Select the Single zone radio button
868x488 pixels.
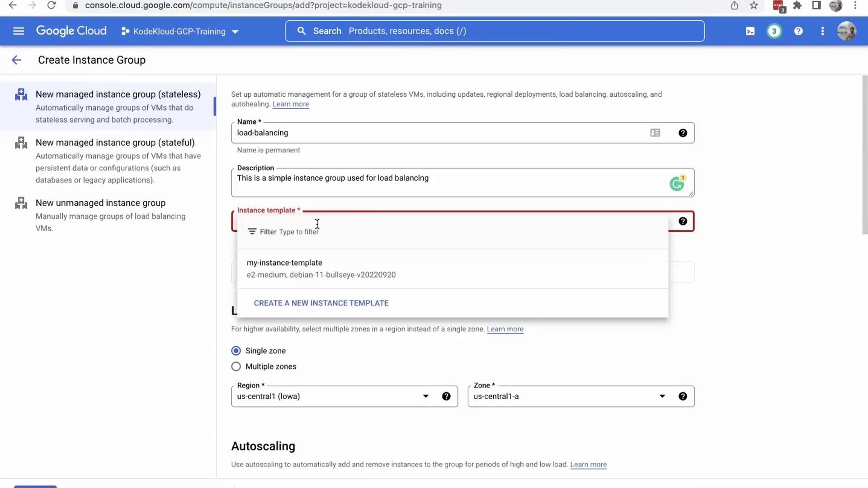click(236, 351)
